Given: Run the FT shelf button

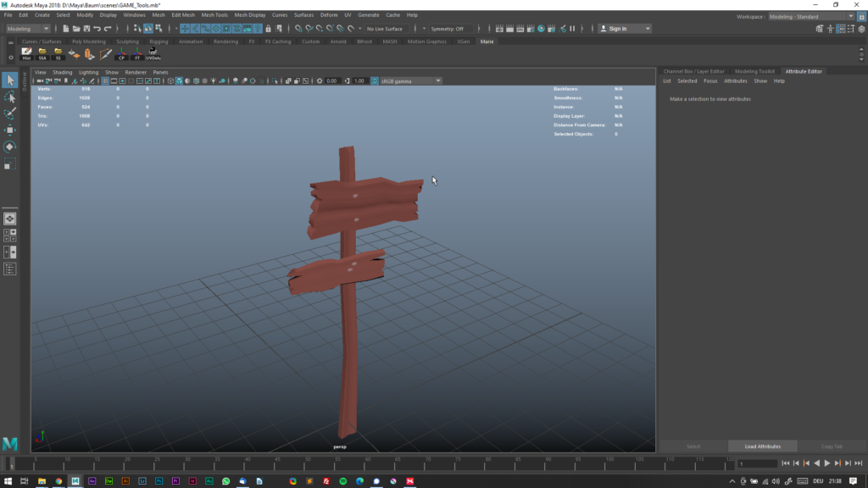Looking at the screenshot, I should pyautogui.click(x=137, y=53).
